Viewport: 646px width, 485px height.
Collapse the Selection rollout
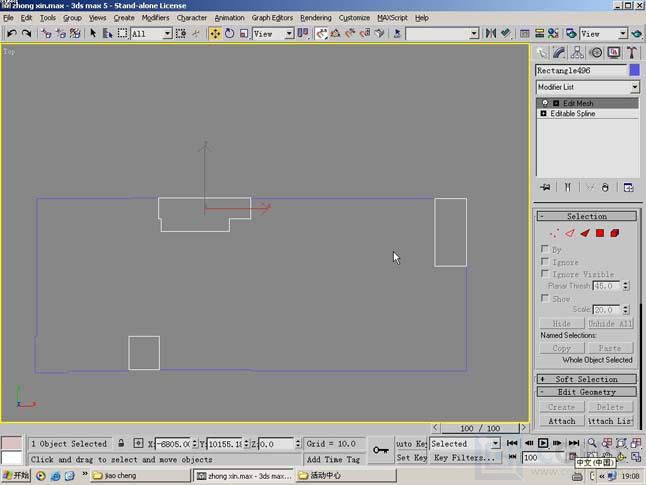click(x=587, y=216)
